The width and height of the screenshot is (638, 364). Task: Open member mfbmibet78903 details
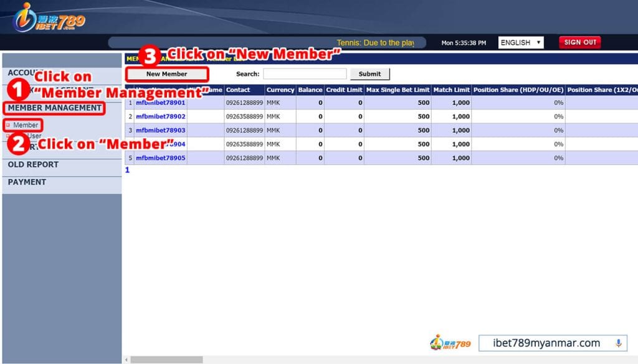(x=161, y=130)
